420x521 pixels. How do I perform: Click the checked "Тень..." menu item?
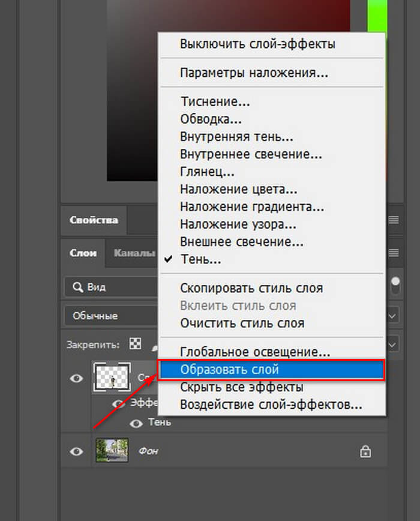point(200,259)
